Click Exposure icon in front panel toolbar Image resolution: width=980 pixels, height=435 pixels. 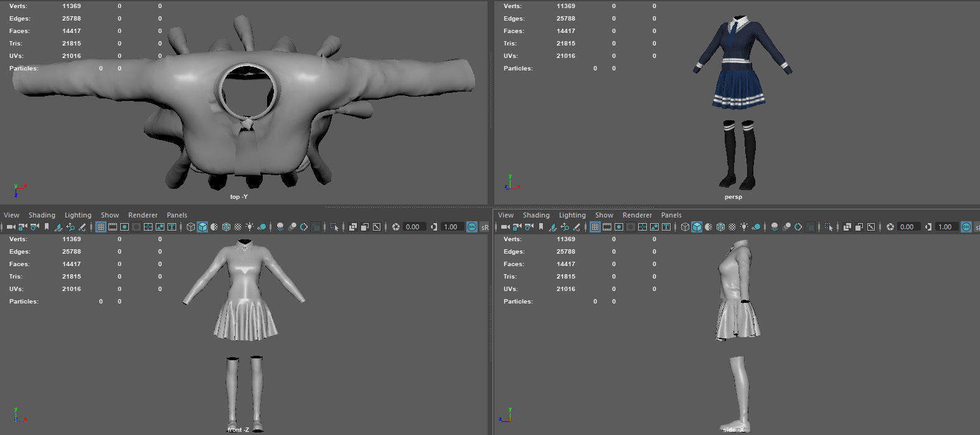coord(396,227)
